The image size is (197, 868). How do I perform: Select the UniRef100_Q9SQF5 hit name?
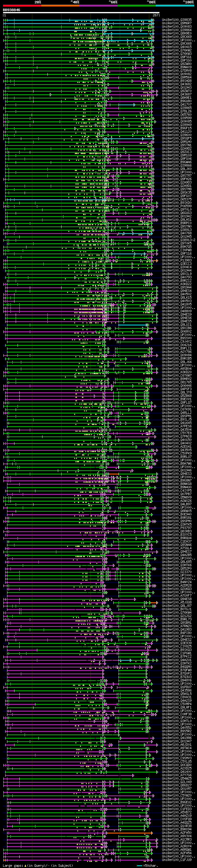point(177,139)
